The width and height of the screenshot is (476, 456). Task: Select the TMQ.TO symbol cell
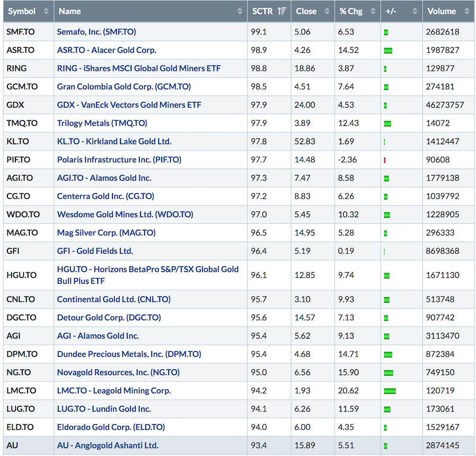(22, 123)
